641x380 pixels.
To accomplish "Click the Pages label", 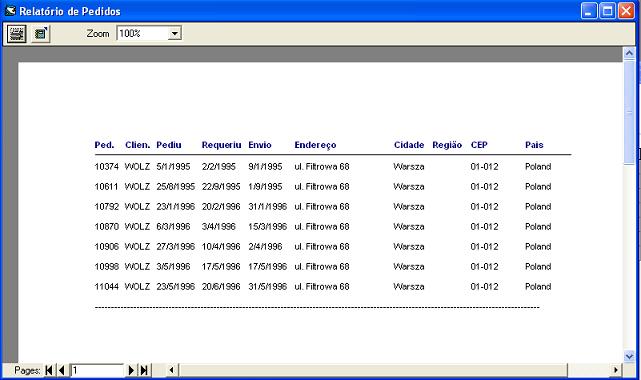I will (27, 371).
